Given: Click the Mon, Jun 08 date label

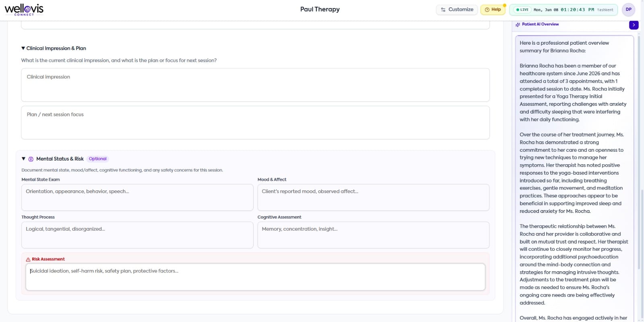Looking at the screenshot, I should pyautogui.click(x=546, y=10).
